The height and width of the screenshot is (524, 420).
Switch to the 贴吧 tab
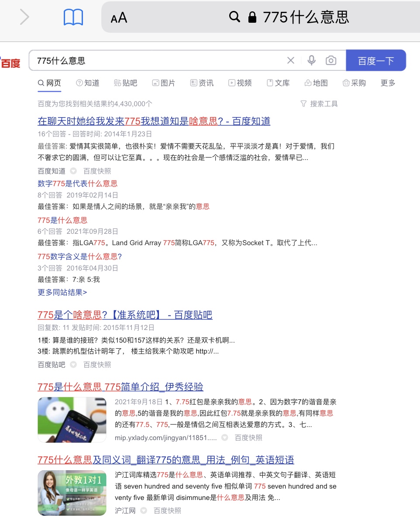pos(126,83)
